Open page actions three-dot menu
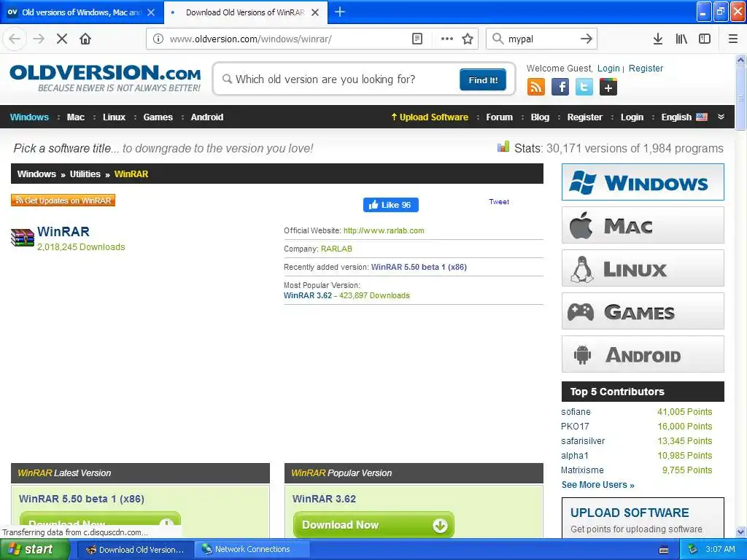This screenshot has height=560, width=747. tap(447, 39)
